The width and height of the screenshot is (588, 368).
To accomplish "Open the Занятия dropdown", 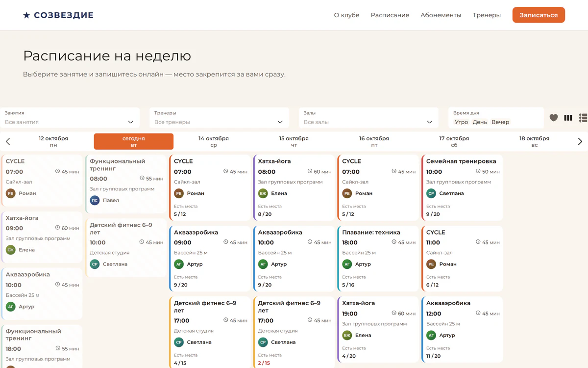I will point(70,118).
